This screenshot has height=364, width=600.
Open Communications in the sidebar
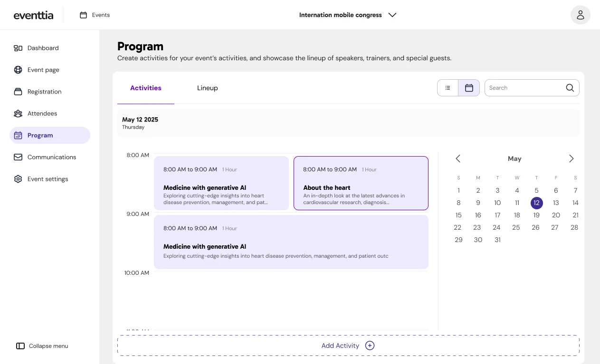click(x=50, y=157)
